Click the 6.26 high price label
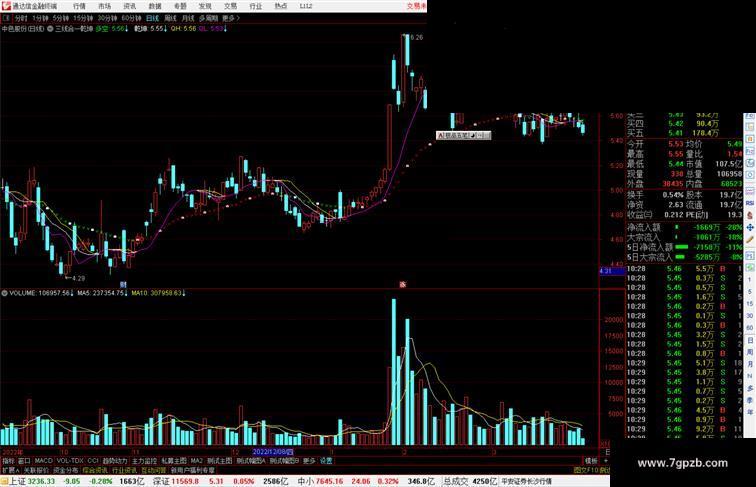The image size is (756, 487). 417,37
